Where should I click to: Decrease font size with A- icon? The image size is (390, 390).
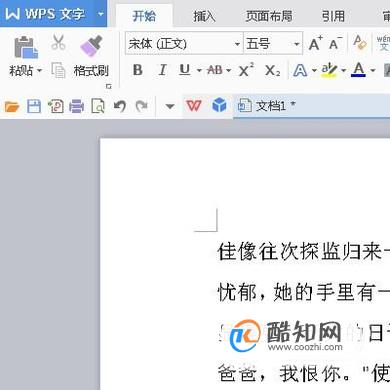335,43
